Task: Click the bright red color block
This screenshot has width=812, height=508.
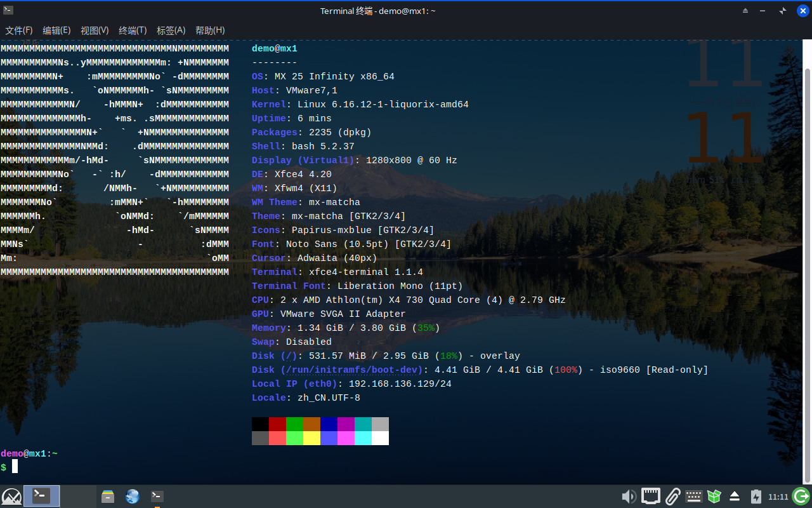Action: point(277,438)
